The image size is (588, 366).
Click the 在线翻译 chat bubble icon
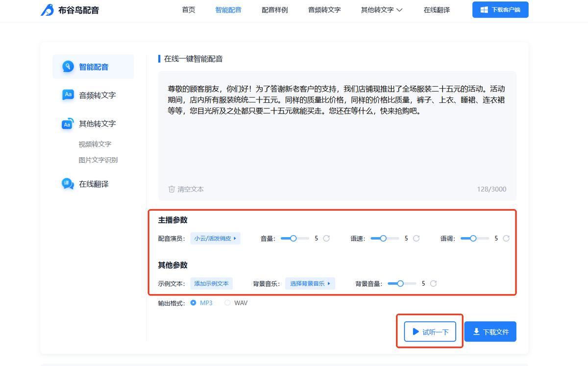tap(68, 184)
